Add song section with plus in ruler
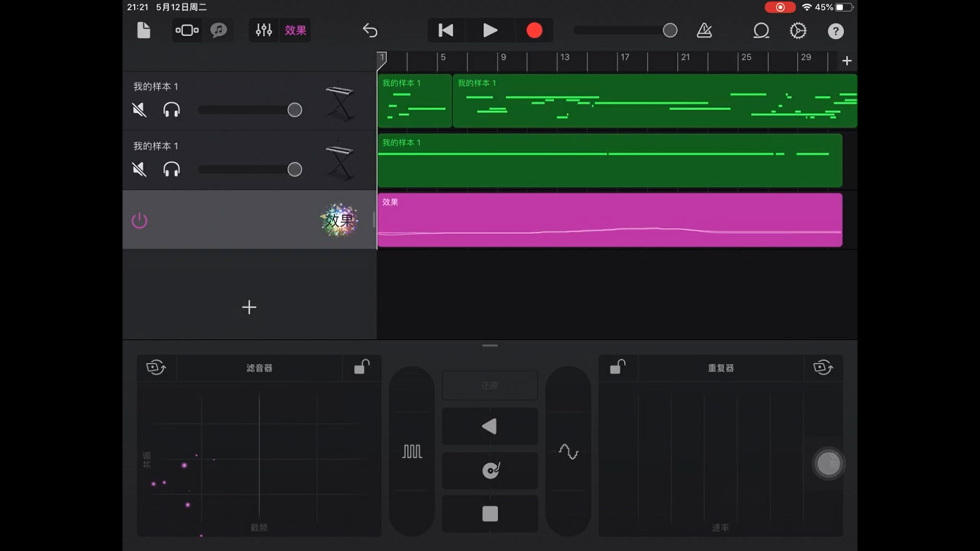 point(847,61)
